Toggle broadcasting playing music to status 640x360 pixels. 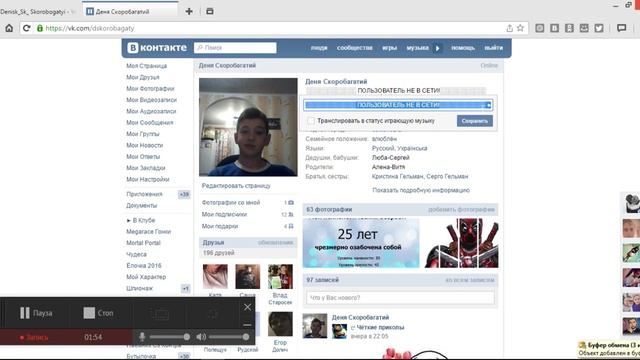point(311,121)
